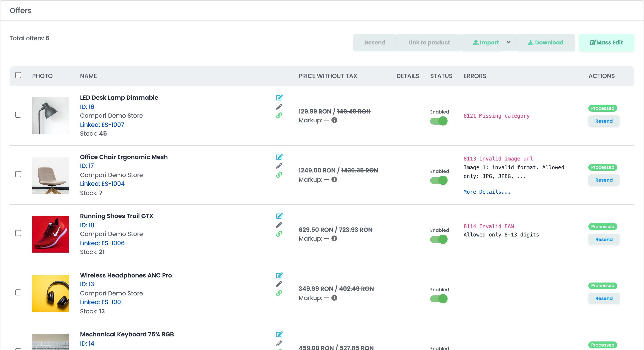Click the green link icon for Running Shoes
The height and width of the screenshot is (350, 644).
pos(279,234)
